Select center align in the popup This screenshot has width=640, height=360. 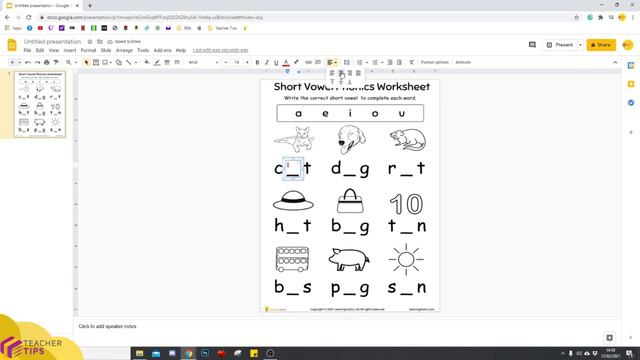coord(341,73)
